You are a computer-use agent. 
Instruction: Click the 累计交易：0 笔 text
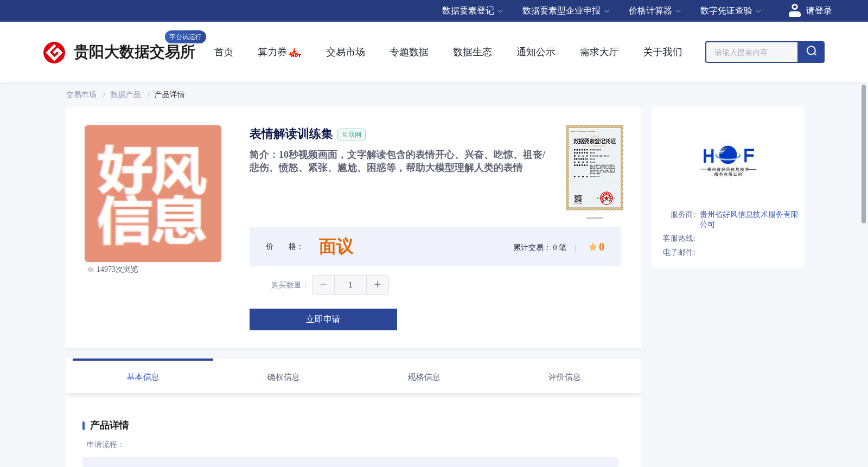540,247
